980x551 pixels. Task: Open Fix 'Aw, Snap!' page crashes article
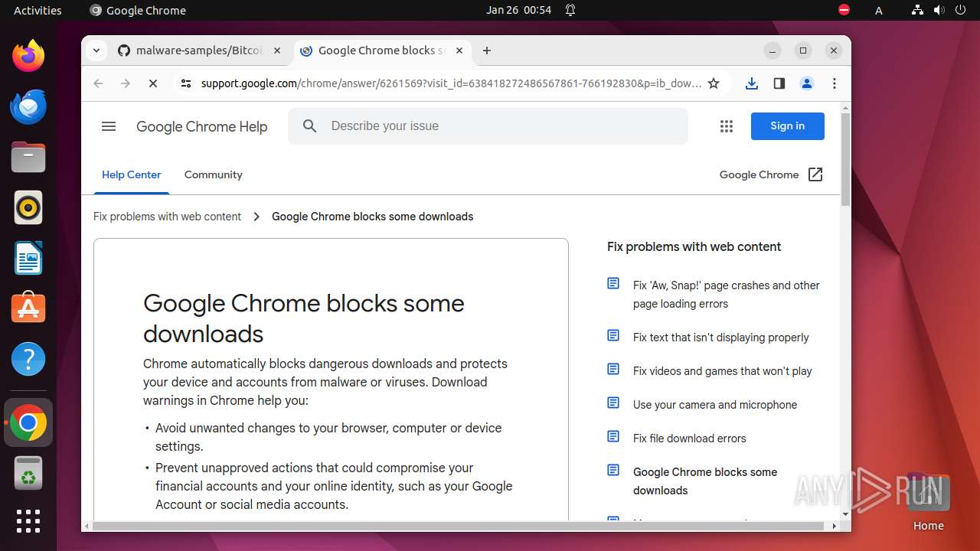tap(726, 295)
